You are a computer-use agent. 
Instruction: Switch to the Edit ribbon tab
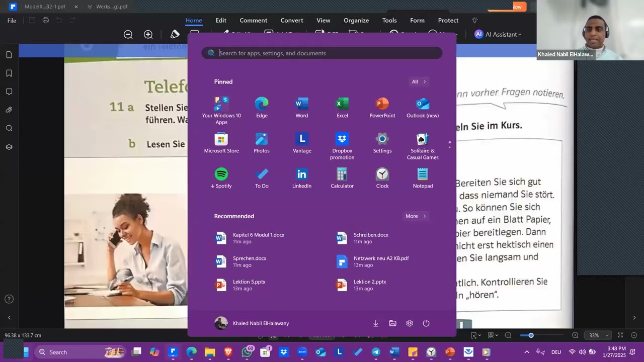pyautogui.click(x=221, y=21)
